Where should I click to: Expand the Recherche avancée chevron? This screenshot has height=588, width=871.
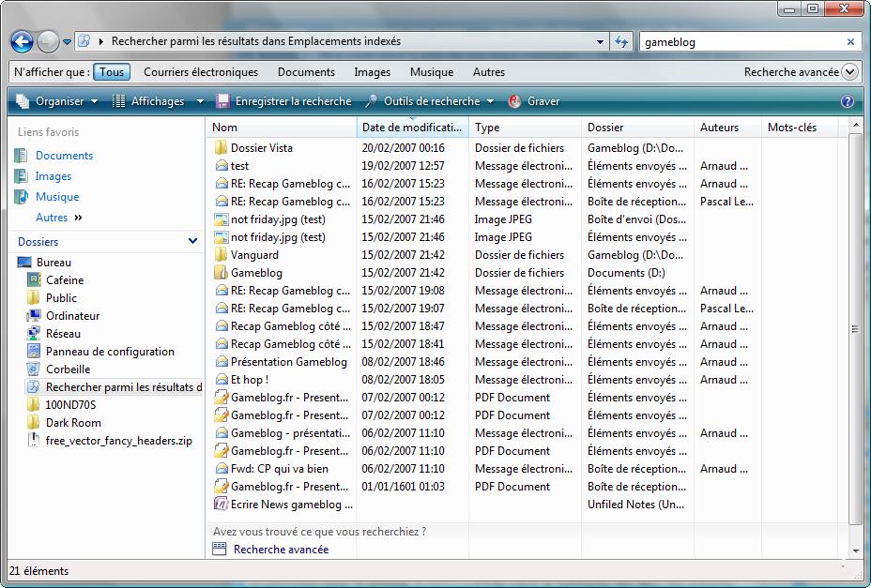pos(849,72)
